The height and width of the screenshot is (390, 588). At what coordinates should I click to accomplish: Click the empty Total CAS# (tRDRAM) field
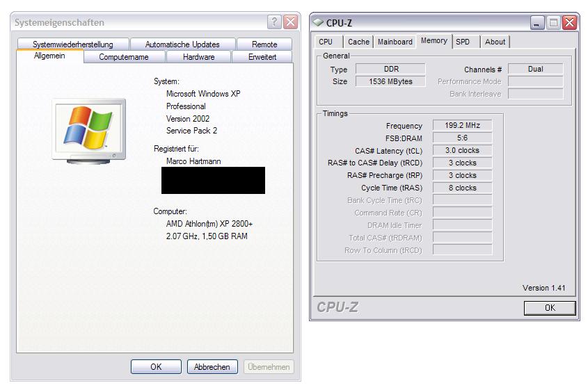click(462, 238)
